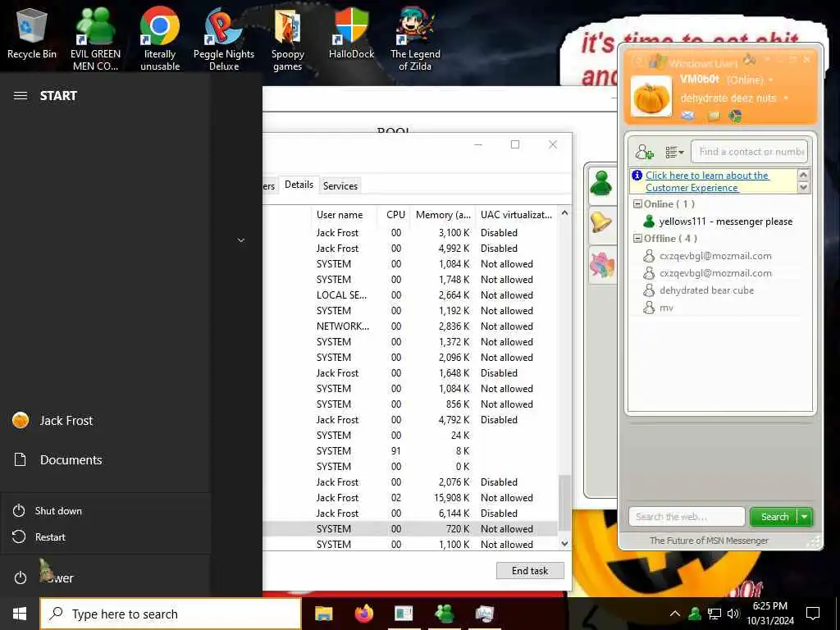840x630 pixels.
Task: Click the Windows Start button
Action: point(20,614)
